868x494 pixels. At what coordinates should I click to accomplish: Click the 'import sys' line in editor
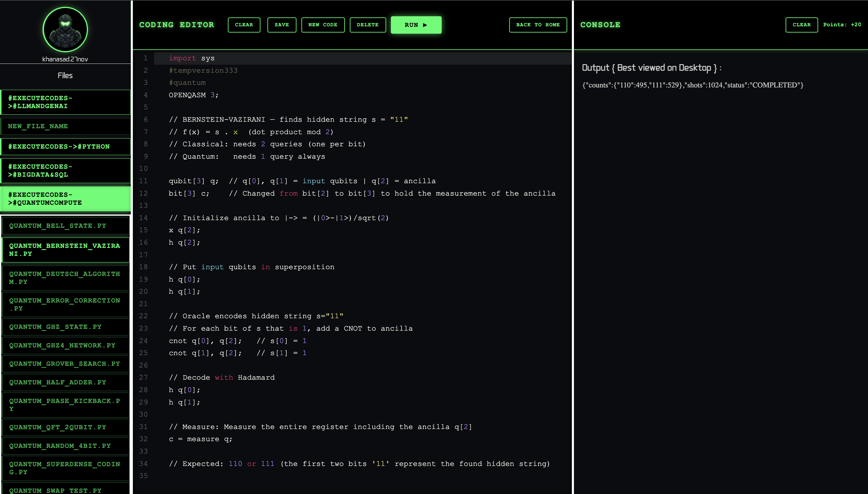192,58
